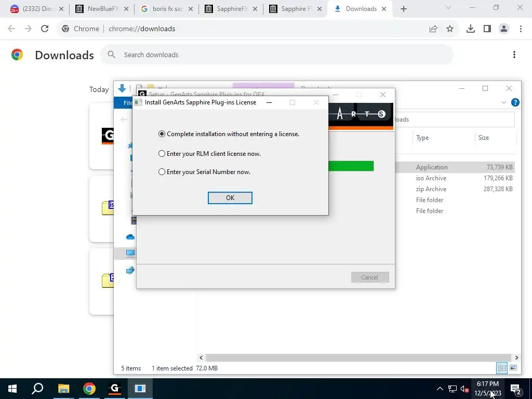The image size is (532, 399).
Task: Open Downloads page more actions menu
Action: pyautogui.click(x=514, y=55)
